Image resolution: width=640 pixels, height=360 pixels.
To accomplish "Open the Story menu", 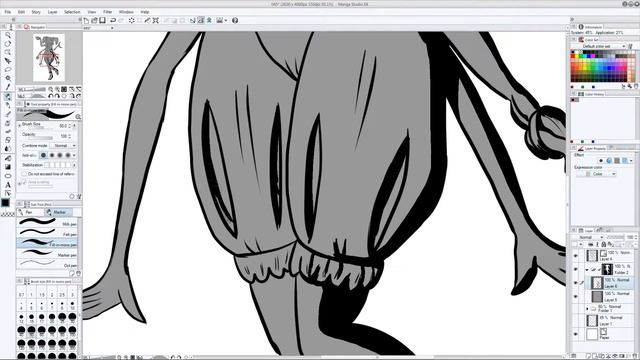I will coord(36,12).
